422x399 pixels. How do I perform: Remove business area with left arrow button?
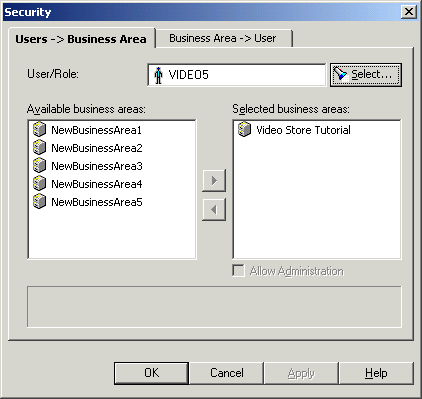click(214, 210)
